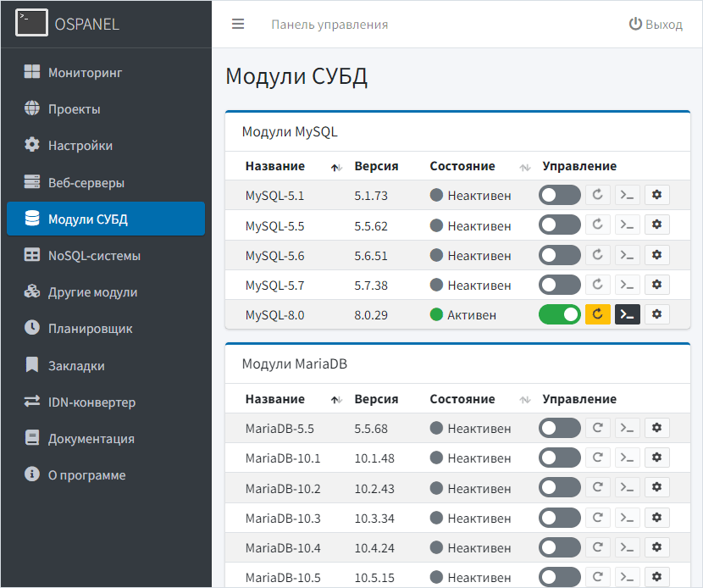This screenshot has height=588, width=703.
Task: Select the Модули СУБД sidebar item
Action: click(106, 219)
